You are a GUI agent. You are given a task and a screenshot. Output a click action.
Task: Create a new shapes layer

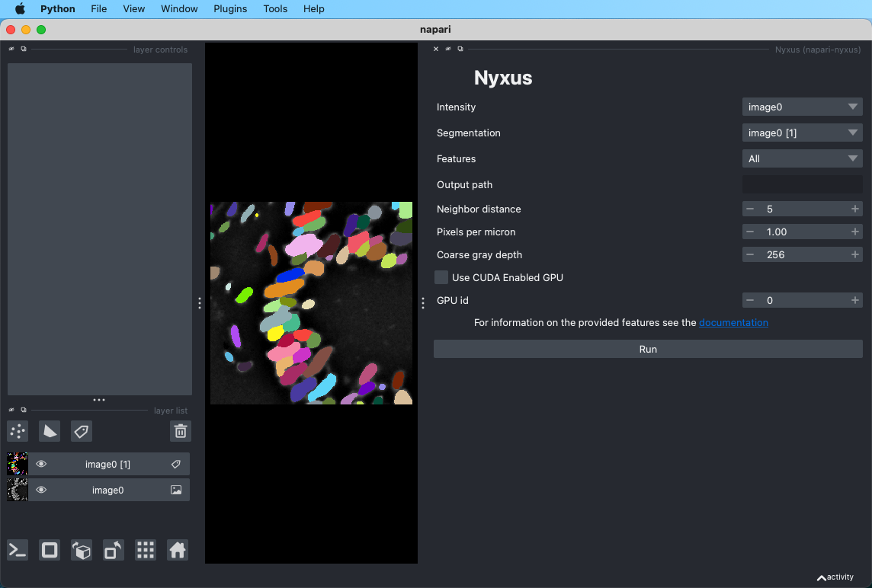(50, 431)
